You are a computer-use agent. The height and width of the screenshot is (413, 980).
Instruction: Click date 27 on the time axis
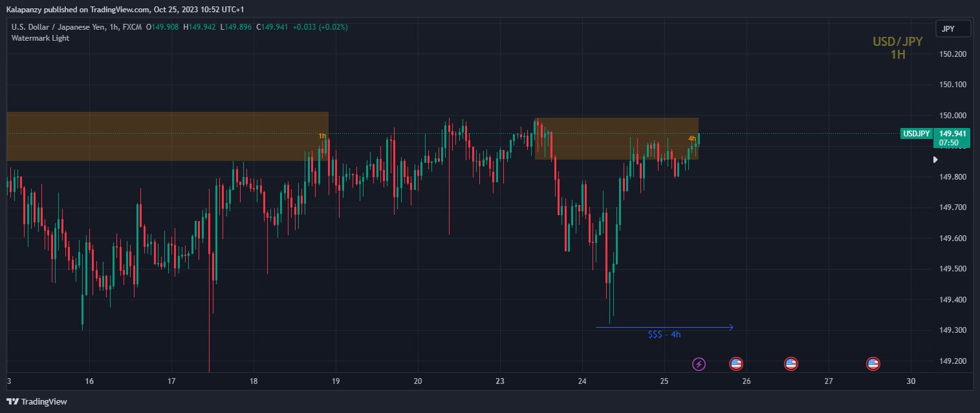(x=829, y=381)
